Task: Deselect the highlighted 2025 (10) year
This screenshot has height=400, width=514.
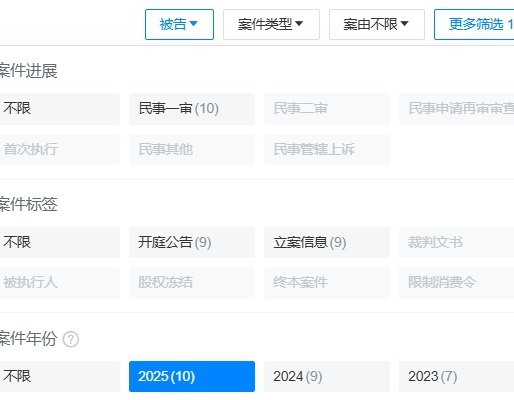Action: (192, 376)
